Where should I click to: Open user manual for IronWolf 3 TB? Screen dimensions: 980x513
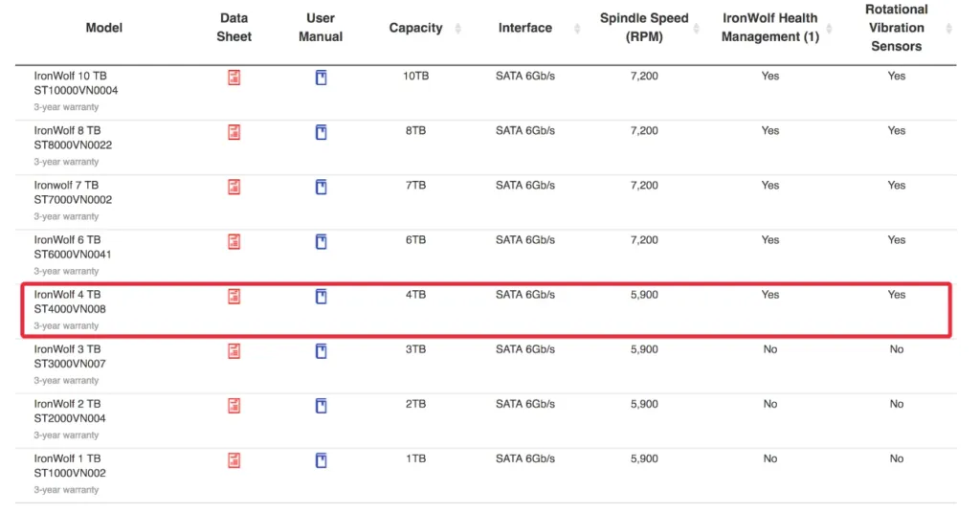coord(321,351)
